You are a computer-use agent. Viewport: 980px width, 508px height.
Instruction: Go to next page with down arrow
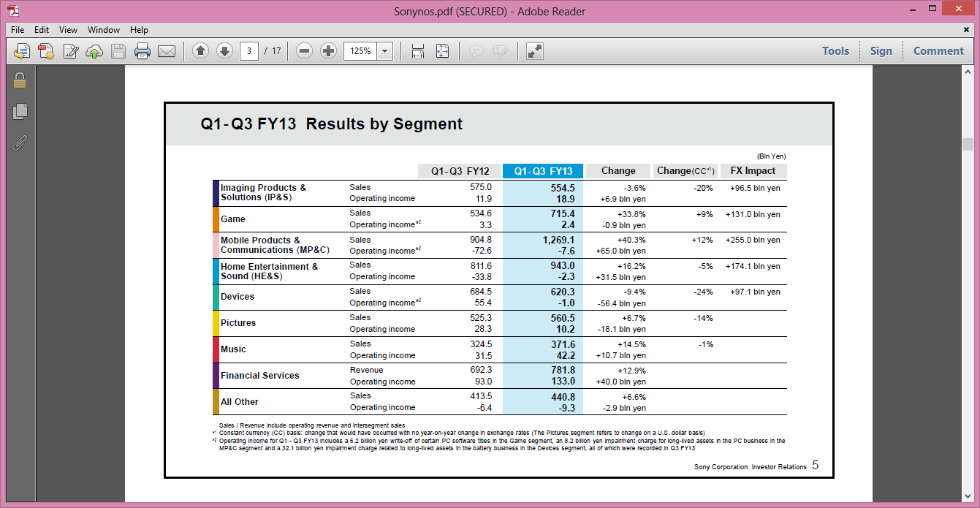(x=224, y=51)
